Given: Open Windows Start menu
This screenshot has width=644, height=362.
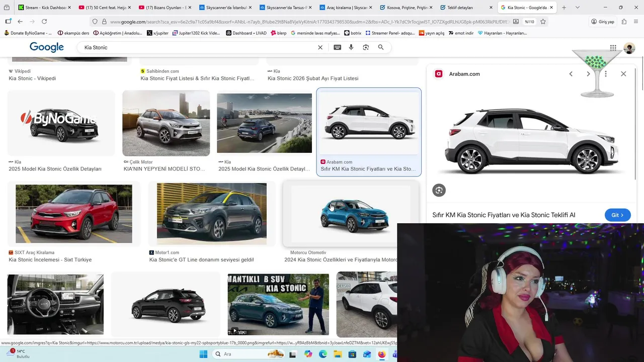Looking at the screenshot, I should (x=203, y=354).
